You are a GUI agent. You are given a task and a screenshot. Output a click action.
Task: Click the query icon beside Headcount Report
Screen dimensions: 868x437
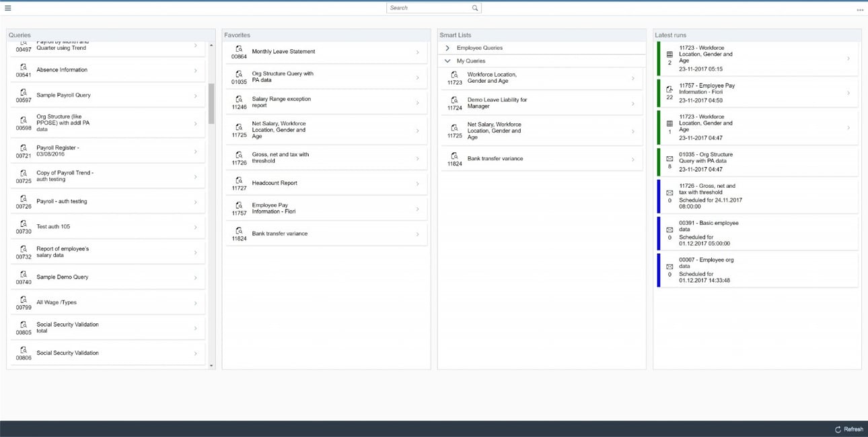(x=238, y=180)
